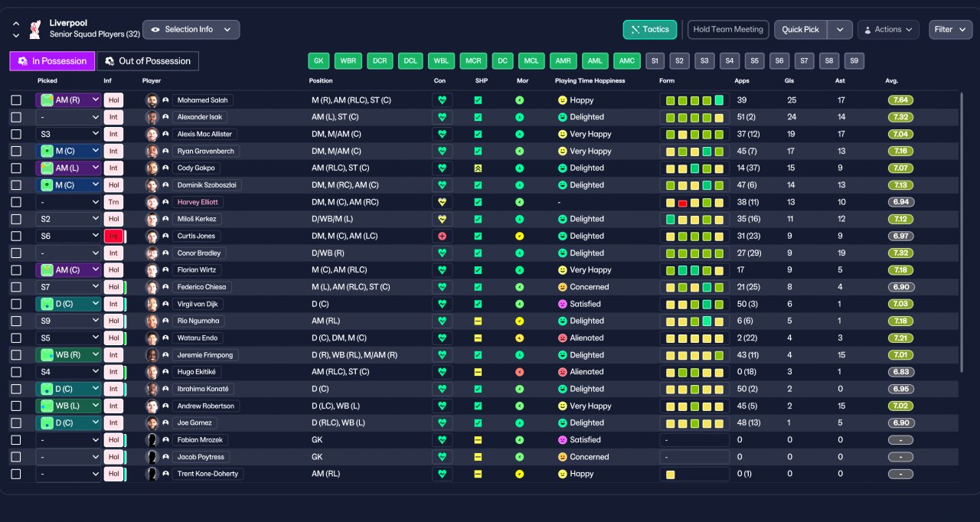The height and width of the screenshot is (522, 980).
Task: Click Mohamed Salah's green heart condition icon
Action: [x=442, y=100]
